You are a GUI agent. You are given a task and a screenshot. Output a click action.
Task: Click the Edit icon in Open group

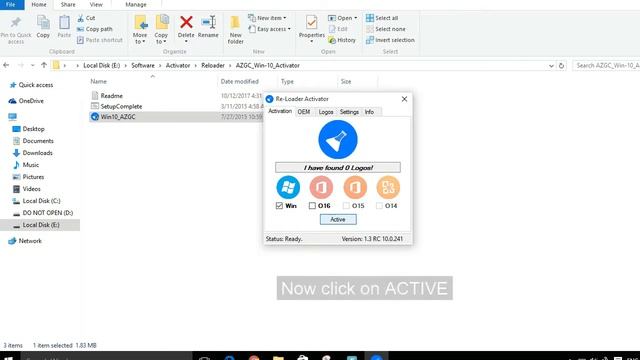[x=332, y=29]
